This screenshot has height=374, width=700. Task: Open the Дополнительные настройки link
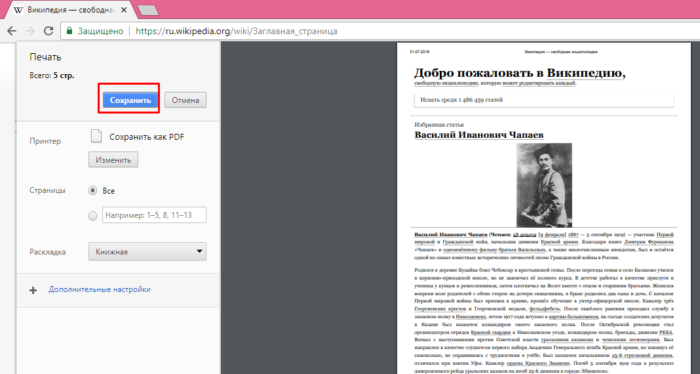point(100,289)
